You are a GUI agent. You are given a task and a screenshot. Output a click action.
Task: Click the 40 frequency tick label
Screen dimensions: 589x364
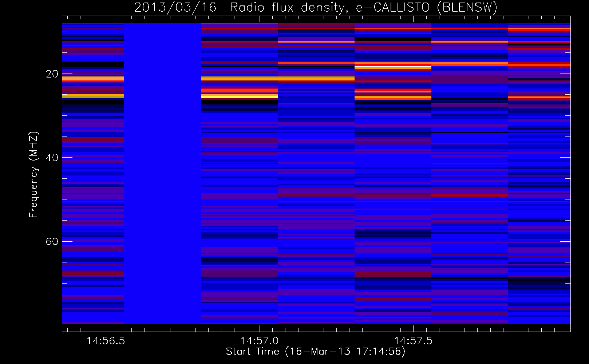(x=52, y=158)
